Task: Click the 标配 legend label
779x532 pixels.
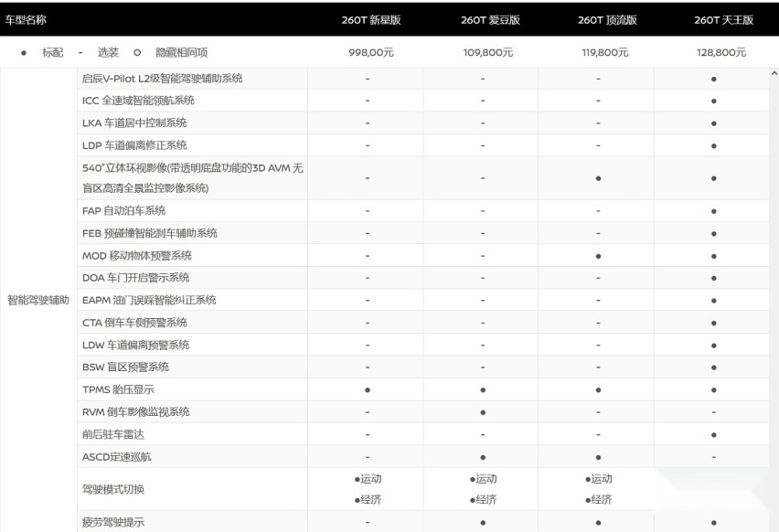Action: (53, 53)
